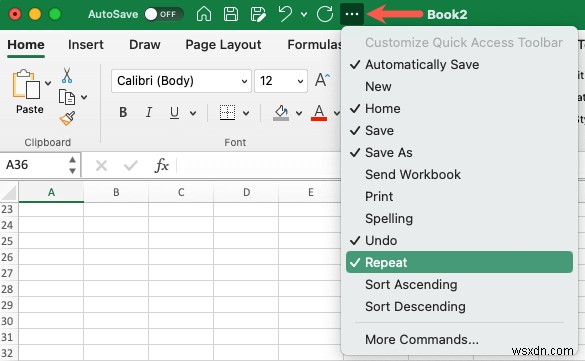Toggle Bold formatting

[x=123, y=112]
